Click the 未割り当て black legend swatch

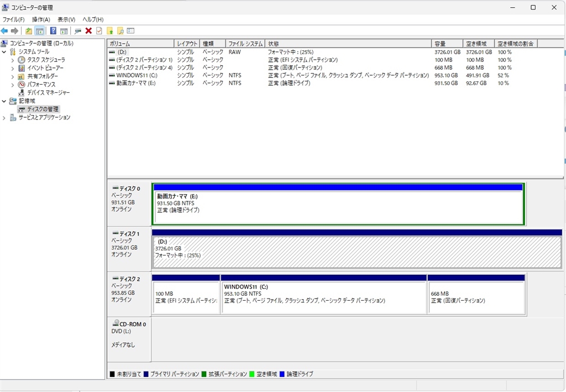112,374
